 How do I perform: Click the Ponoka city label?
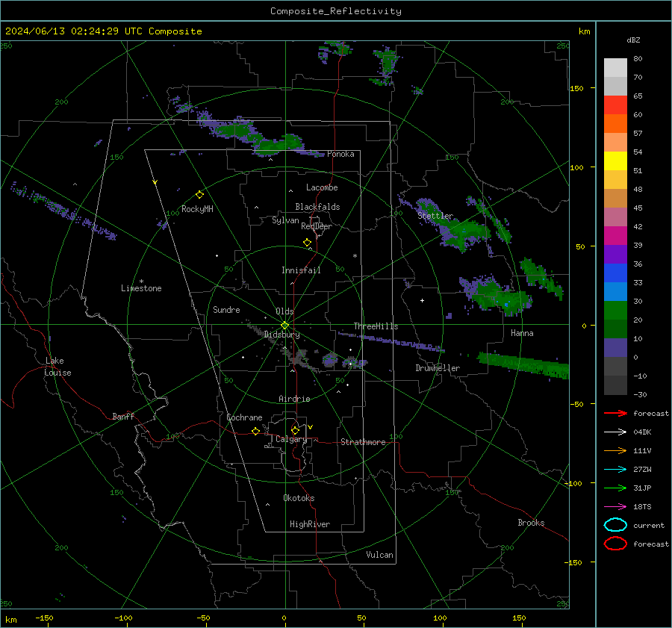click(x=340, y=154)
